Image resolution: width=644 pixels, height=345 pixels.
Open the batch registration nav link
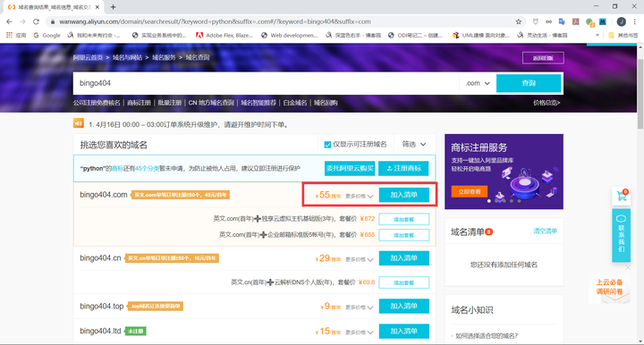pyautogui.click(x=170, y=103)
